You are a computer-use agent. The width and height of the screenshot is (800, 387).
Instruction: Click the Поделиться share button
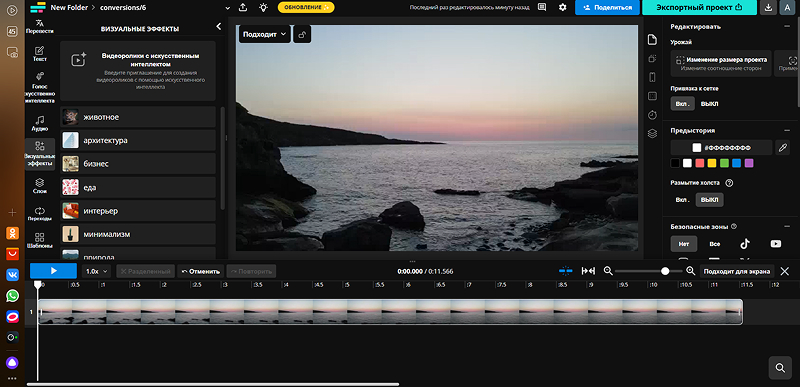(607, 8)
